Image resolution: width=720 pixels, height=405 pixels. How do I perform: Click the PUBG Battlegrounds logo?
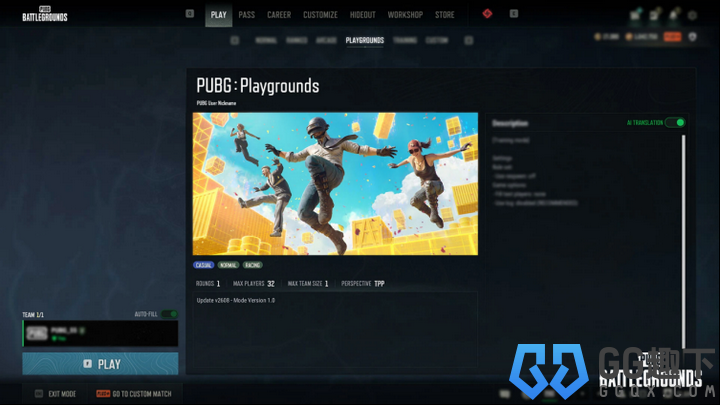click(x=45, y=14)
